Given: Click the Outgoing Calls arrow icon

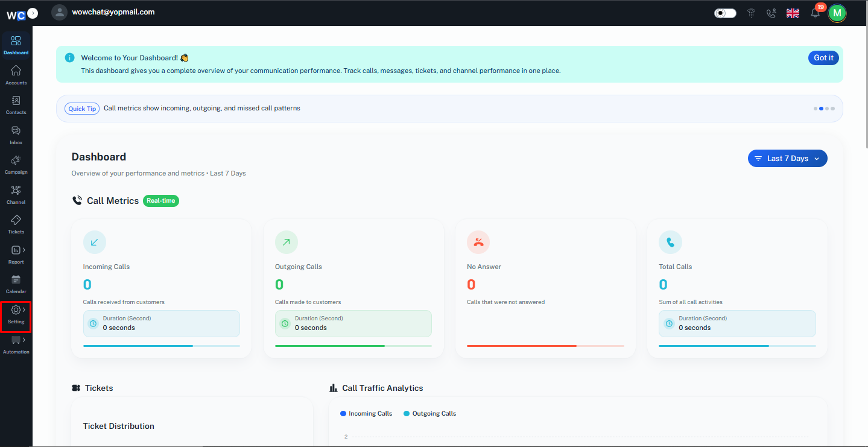Looking at the screenshot, I should [x=287, y=242].
